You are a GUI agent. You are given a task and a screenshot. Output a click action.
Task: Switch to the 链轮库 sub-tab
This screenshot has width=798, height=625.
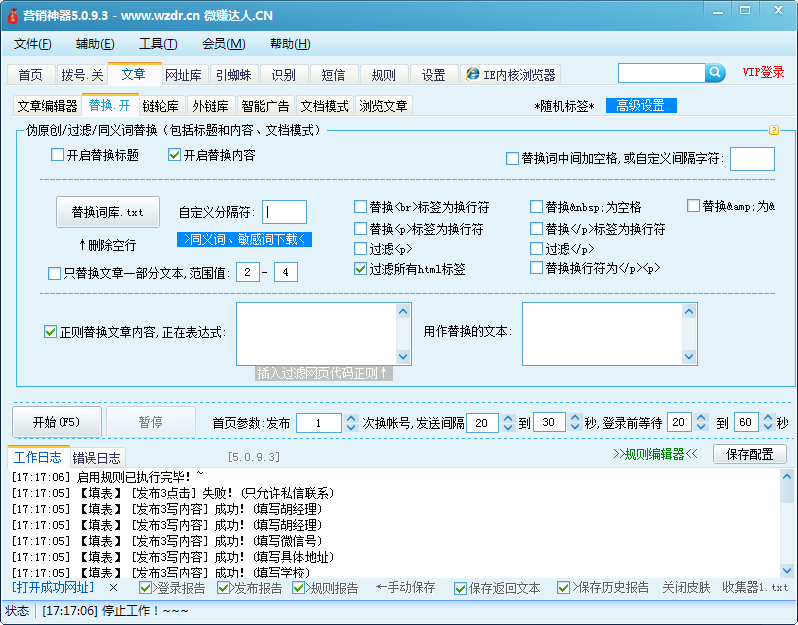pyautogui.click(x=161, y=106)
